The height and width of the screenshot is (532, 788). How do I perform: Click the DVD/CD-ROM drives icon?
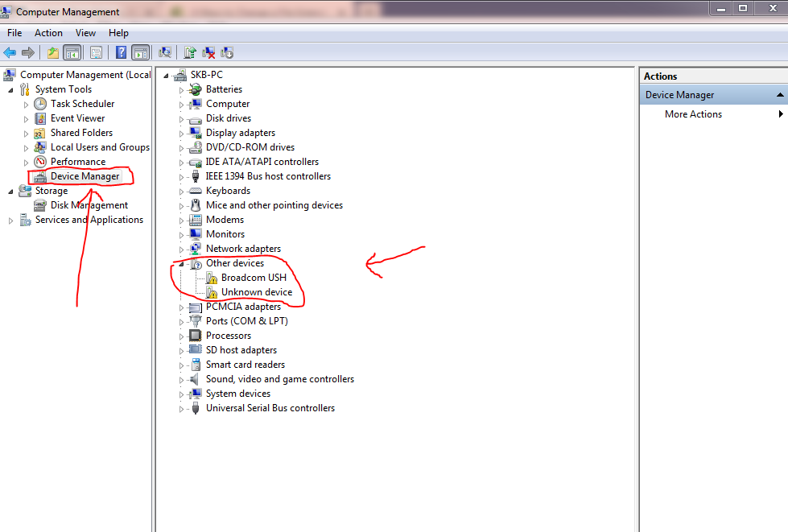[195, 147]
